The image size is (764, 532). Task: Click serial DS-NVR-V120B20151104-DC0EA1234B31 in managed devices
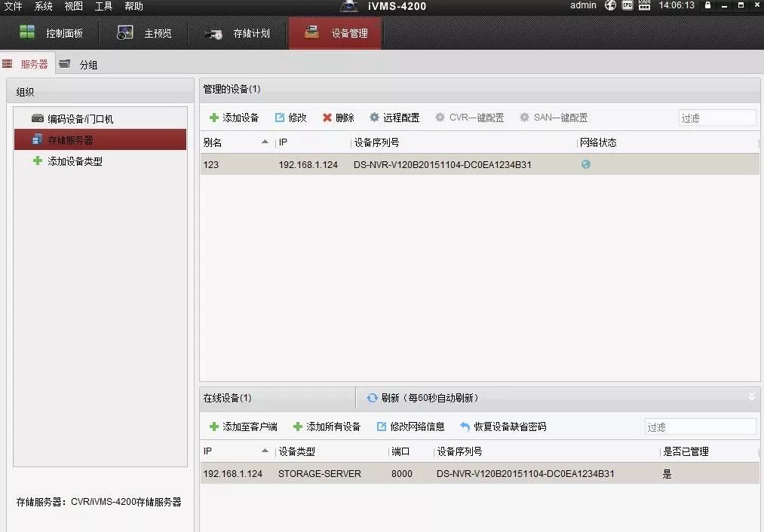[443, 164]
